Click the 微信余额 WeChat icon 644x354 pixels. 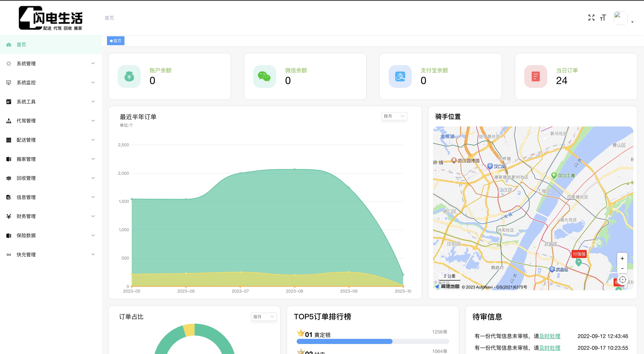(264, 76)
